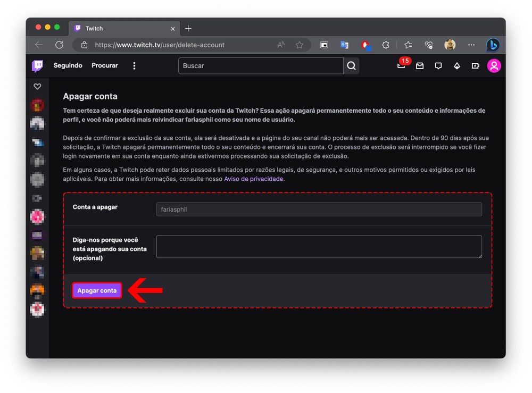Select the Twitch browser tab
This screenshot has width=532, height=393.
[x=125, y=29]
